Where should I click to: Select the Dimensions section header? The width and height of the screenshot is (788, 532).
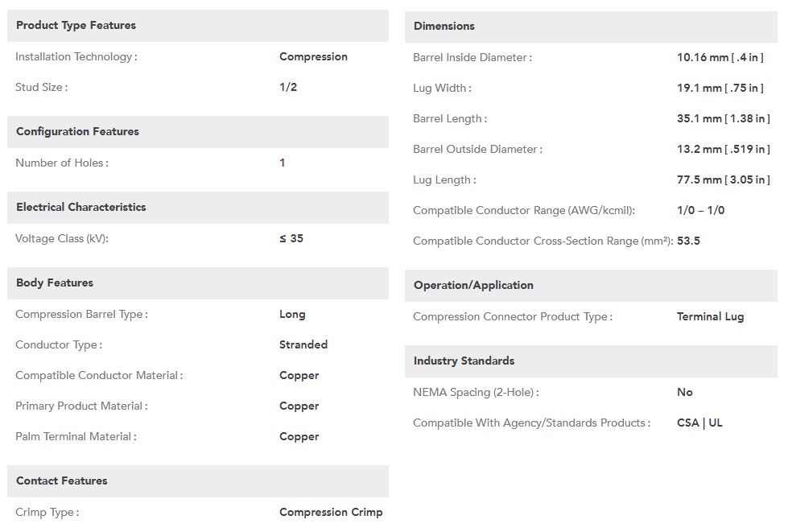tap(591, 27)
